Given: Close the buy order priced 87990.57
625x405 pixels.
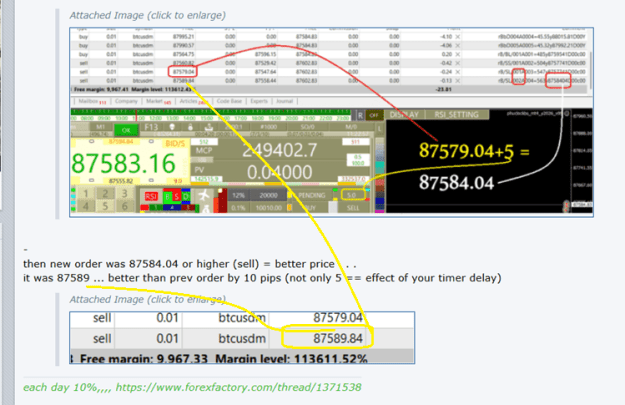Looking at the screenshot, I should (x=458, y=45).
